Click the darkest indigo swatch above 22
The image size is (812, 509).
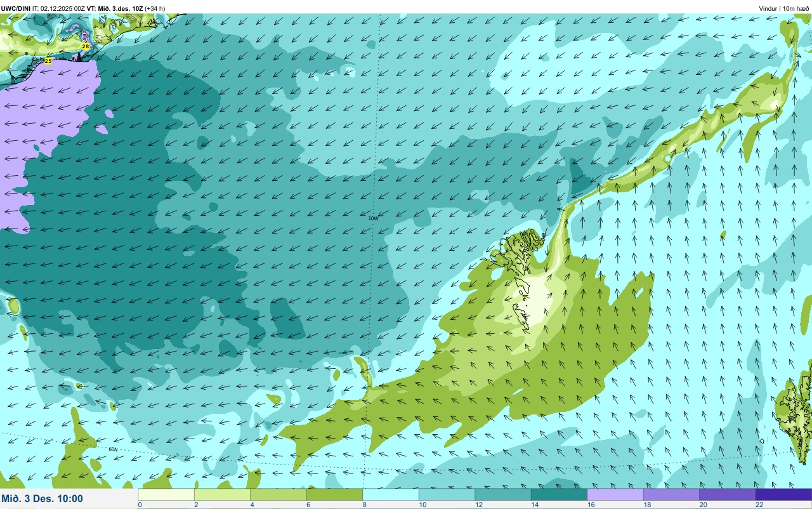tap(783, 494)
